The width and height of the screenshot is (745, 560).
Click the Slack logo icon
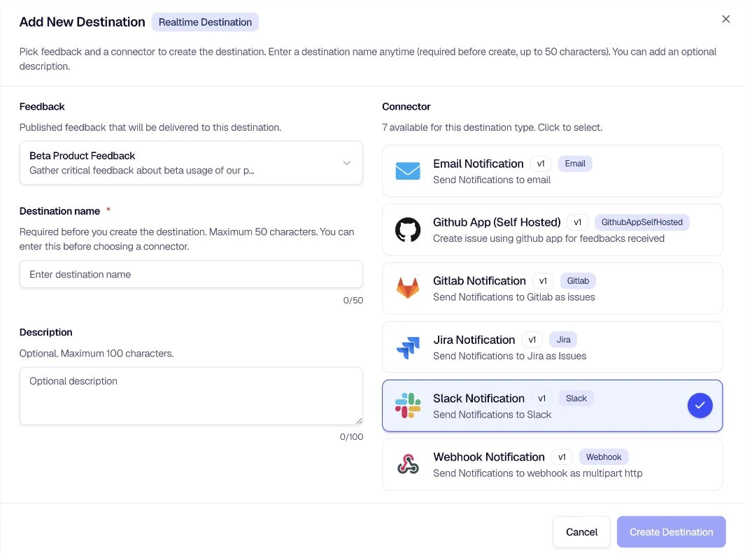pos(408,405)
